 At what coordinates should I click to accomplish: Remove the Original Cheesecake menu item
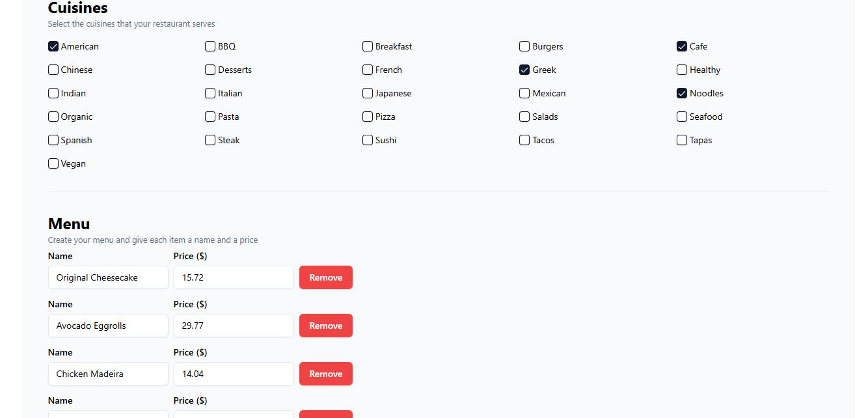tap(326, 277)
